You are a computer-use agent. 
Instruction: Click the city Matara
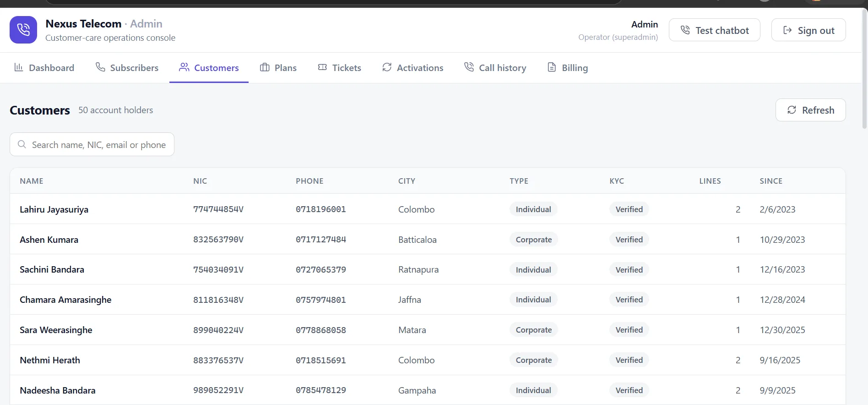(x=412, y=330)
